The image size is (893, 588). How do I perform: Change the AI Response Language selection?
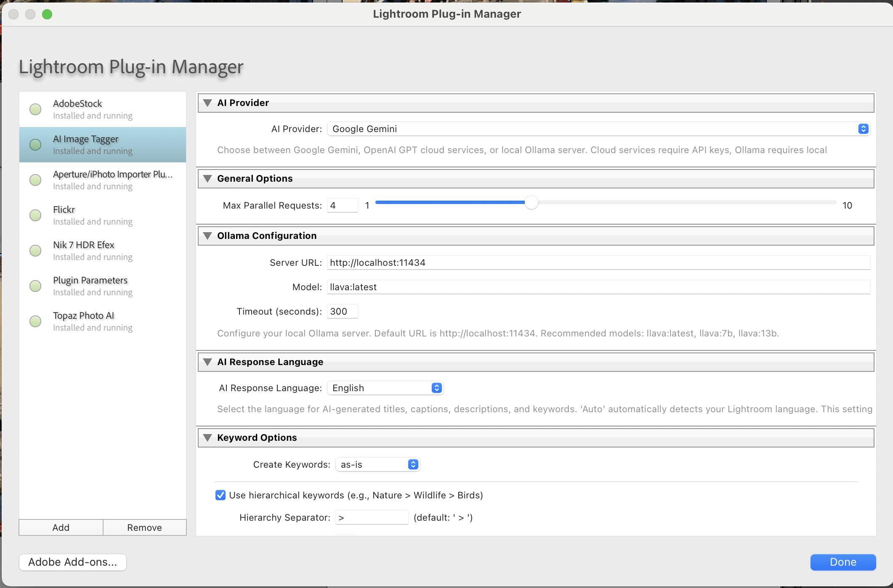pos(385,387)
